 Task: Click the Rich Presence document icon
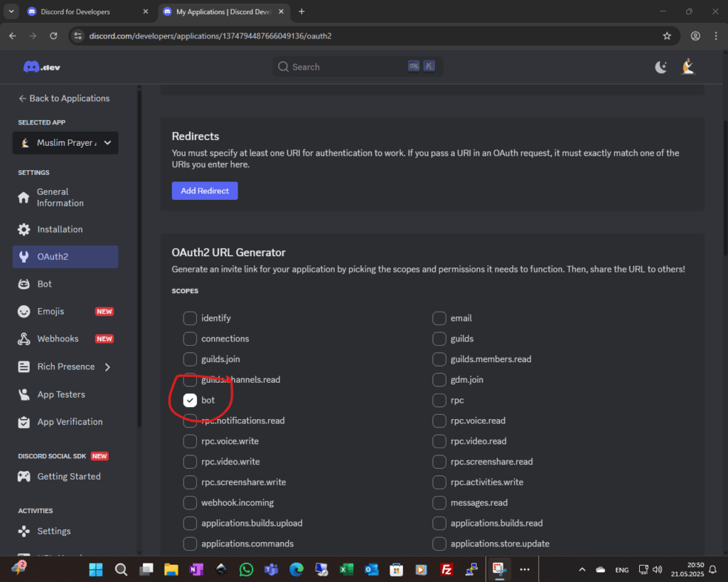(23, 366)
